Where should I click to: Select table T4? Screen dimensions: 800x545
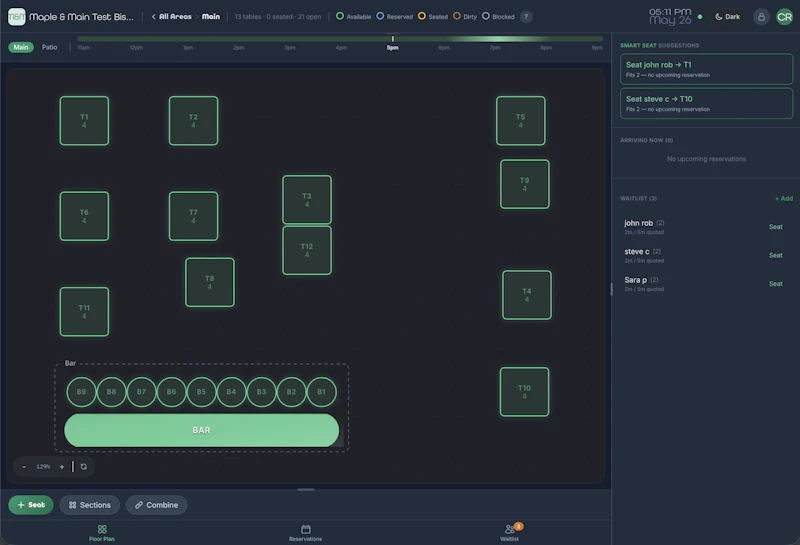click(527, 295)
